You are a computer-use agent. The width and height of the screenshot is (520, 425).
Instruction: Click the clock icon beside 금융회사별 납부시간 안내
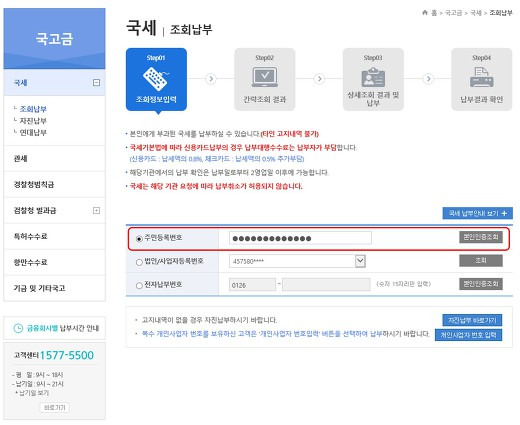pos(18,328)
